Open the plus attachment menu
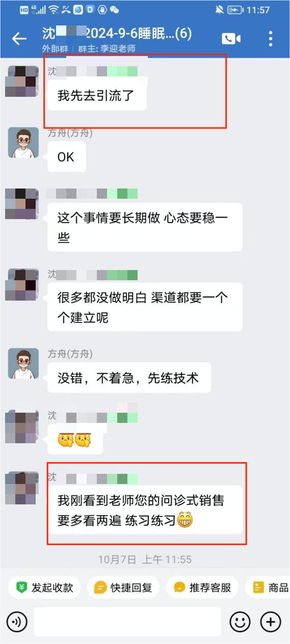Image resolution: width=290 pixels, height=644 pixels. 271,622
